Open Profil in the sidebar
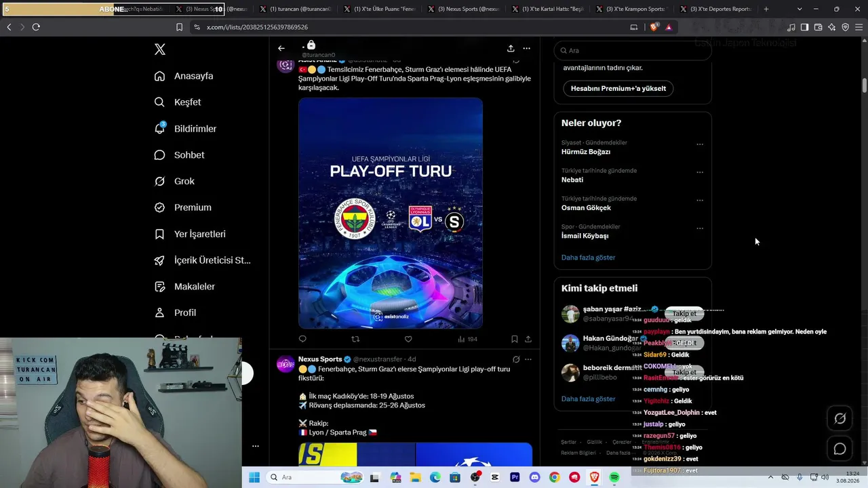The height and width of the screenshot is (488, 868). click(175, 313)
